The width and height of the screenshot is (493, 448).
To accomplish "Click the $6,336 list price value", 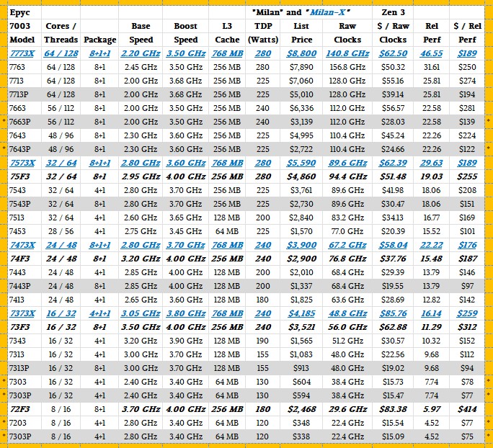I will 301,108.
